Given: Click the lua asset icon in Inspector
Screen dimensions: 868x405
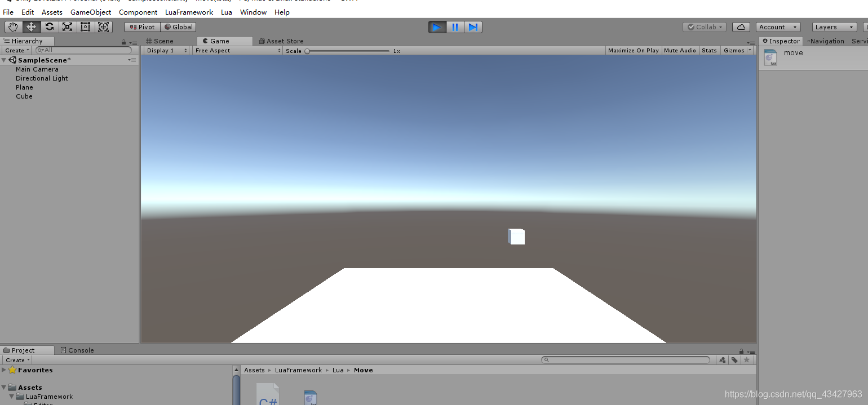Looking at the screenshot, I should 770,57.
